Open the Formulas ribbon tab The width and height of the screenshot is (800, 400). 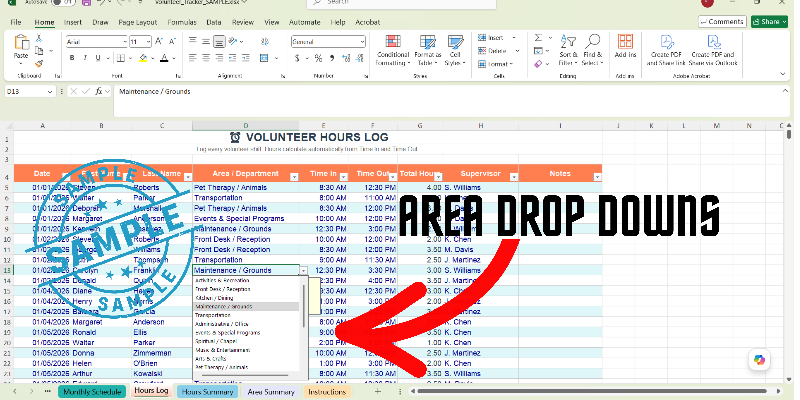point(182,22)
